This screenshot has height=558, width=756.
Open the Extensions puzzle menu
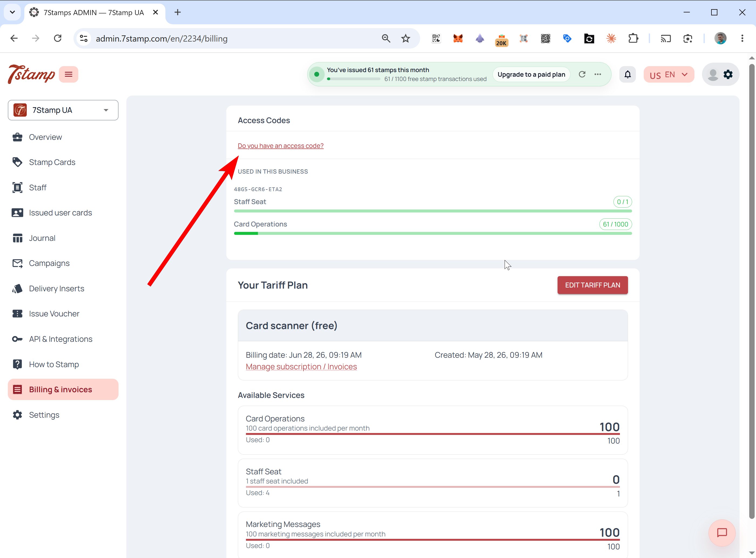point(633,39)
